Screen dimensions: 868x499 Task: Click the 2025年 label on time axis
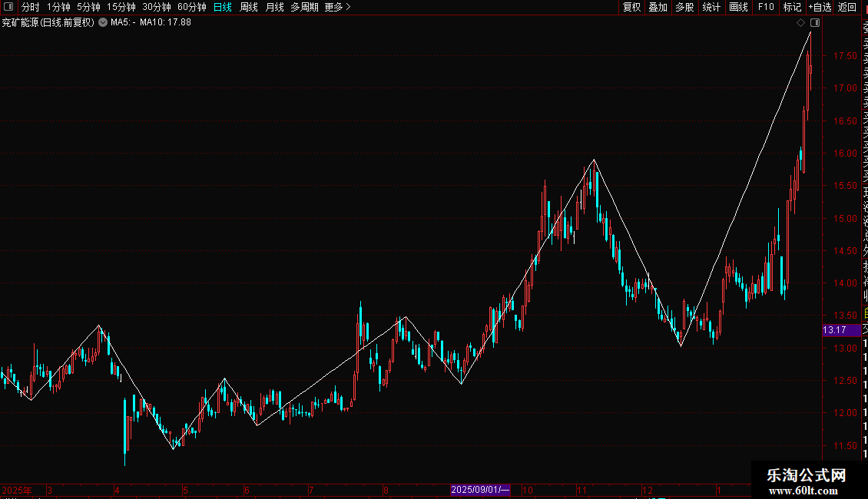(17, 490)
